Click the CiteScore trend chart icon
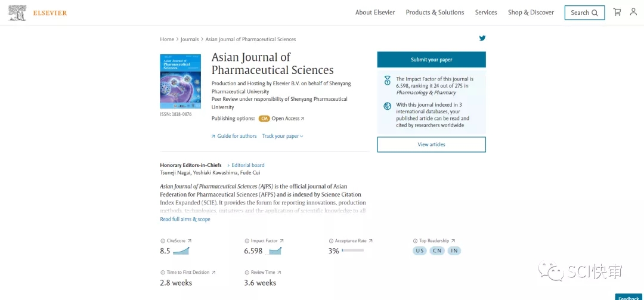Image resolution: width=644 pixels, height=300 pixels. (181, 251)
